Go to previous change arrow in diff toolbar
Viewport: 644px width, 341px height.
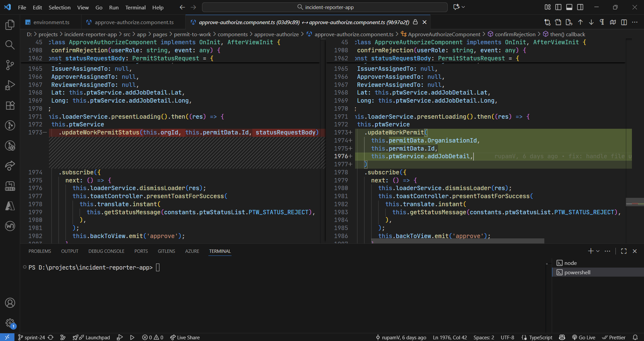[580, 22]
